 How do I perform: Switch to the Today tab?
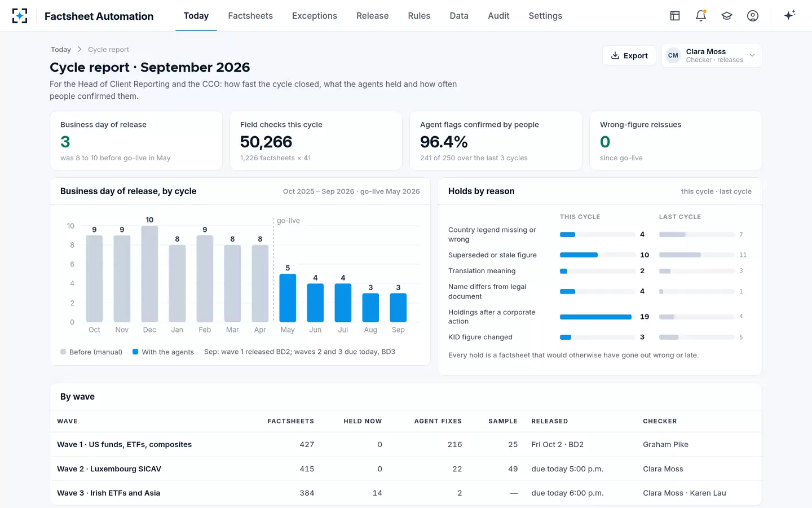coord(196,16)
